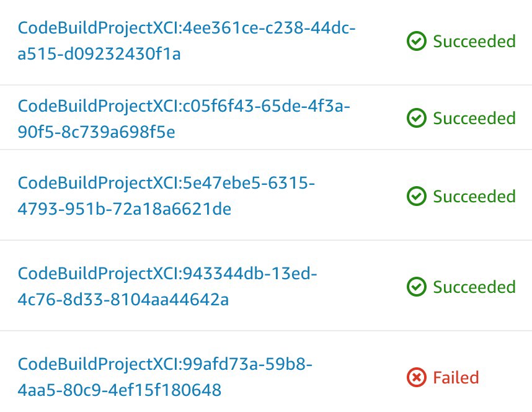Open build CodeBuildProjectXCI:4ee361ce-c238-44dc
The width and height of the screenshot is (532, 412).
(x=187, y=41)
